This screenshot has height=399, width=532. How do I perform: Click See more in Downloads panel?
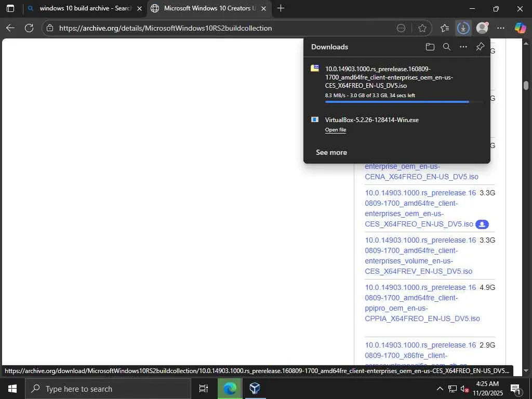(x=331, y=152)
